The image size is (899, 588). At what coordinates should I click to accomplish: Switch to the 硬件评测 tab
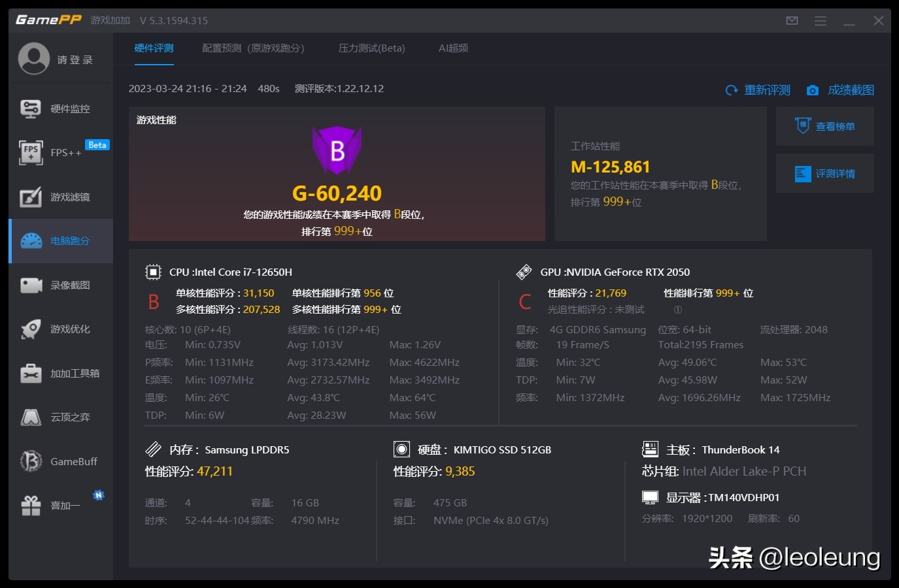tap(154, 48)
